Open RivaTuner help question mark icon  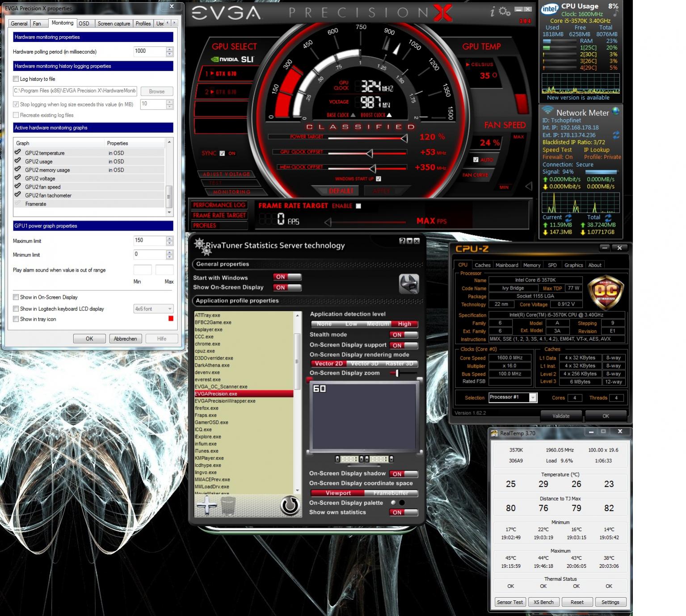[x=402, y=241]
